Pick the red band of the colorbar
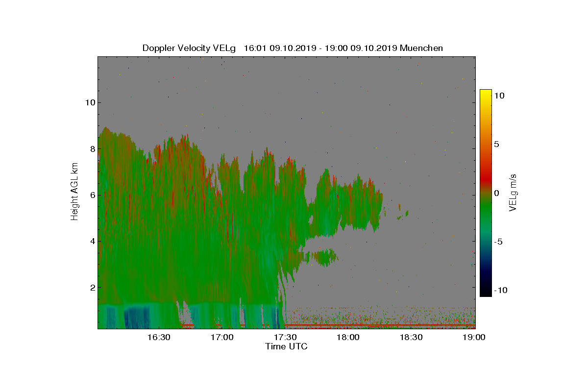Viewport: 588px width, 392px height. click(x=486, y=179)
